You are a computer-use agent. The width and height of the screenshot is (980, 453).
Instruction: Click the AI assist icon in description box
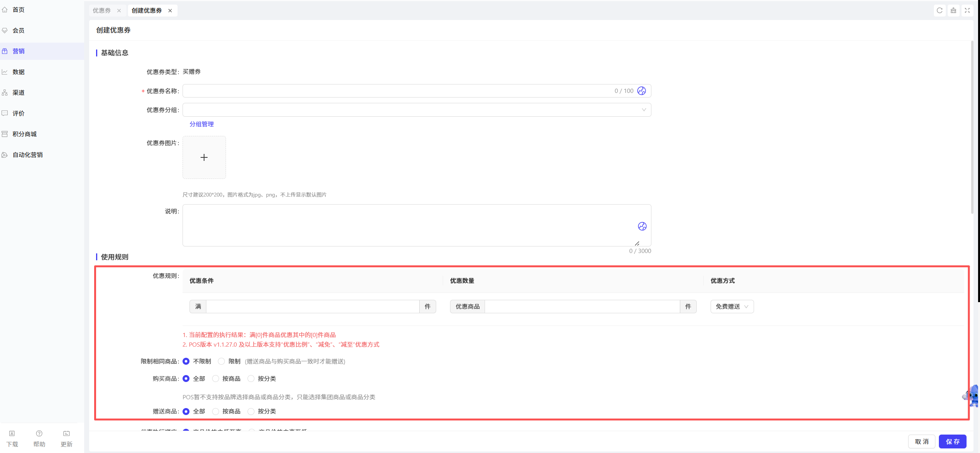coord(642,226)
